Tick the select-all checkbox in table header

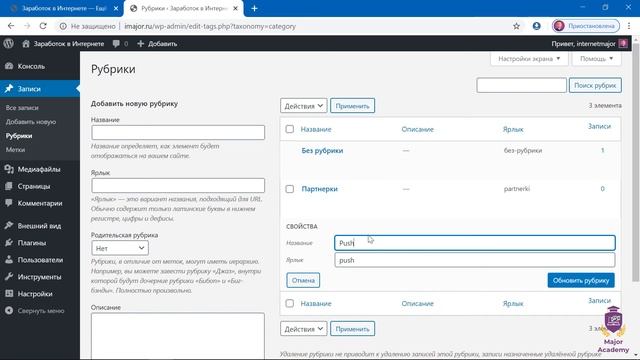[290, 129]
